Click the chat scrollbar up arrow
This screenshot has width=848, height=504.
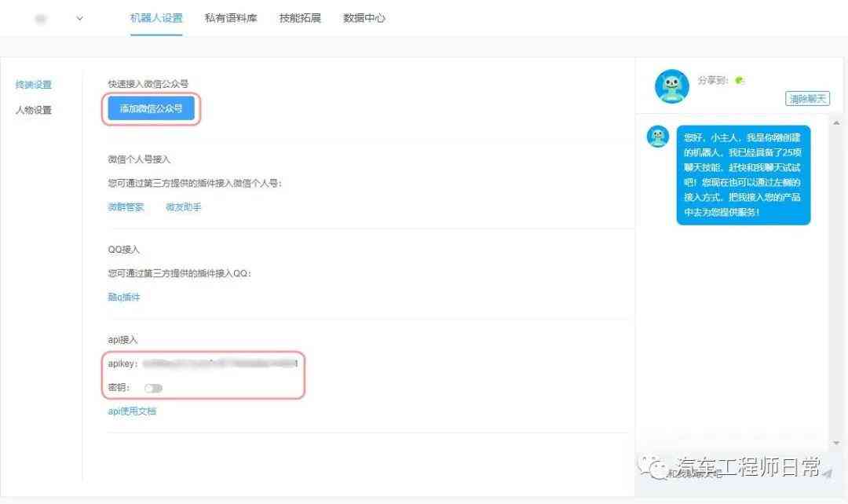point(836,123)
